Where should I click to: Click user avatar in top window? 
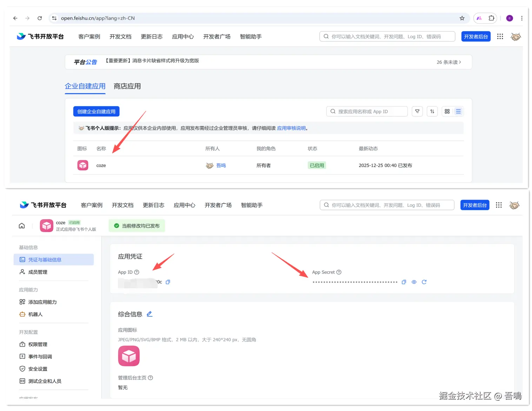(x=516, y=36)
